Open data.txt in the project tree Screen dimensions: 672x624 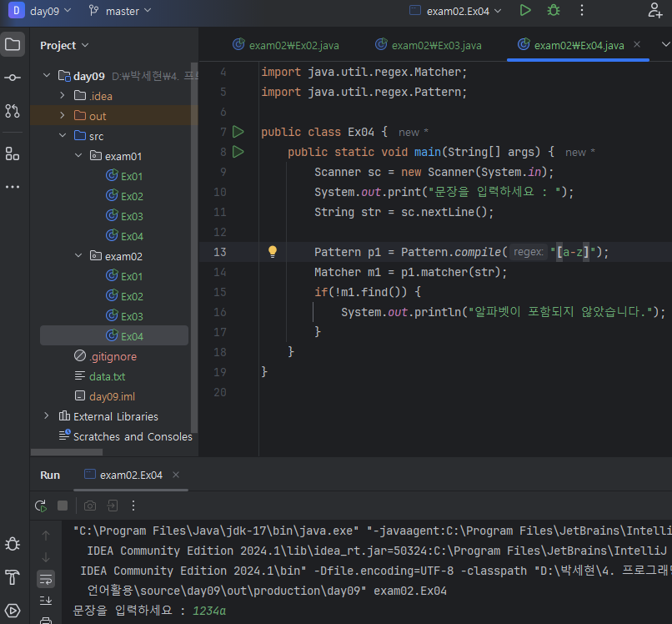coord(107,376)
